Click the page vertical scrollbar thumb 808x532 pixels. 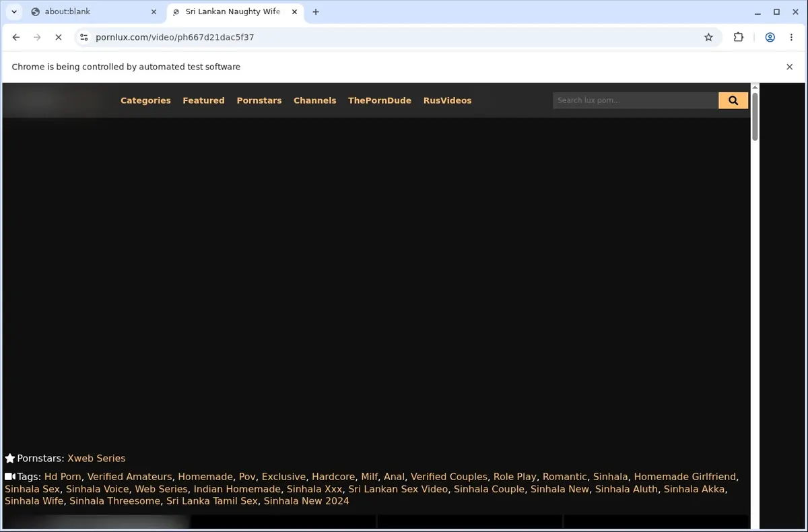point(755,116)
